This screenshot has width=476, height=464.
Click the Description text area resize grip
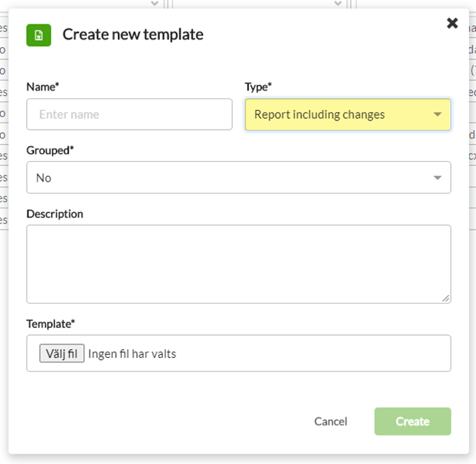coord(445,298)
